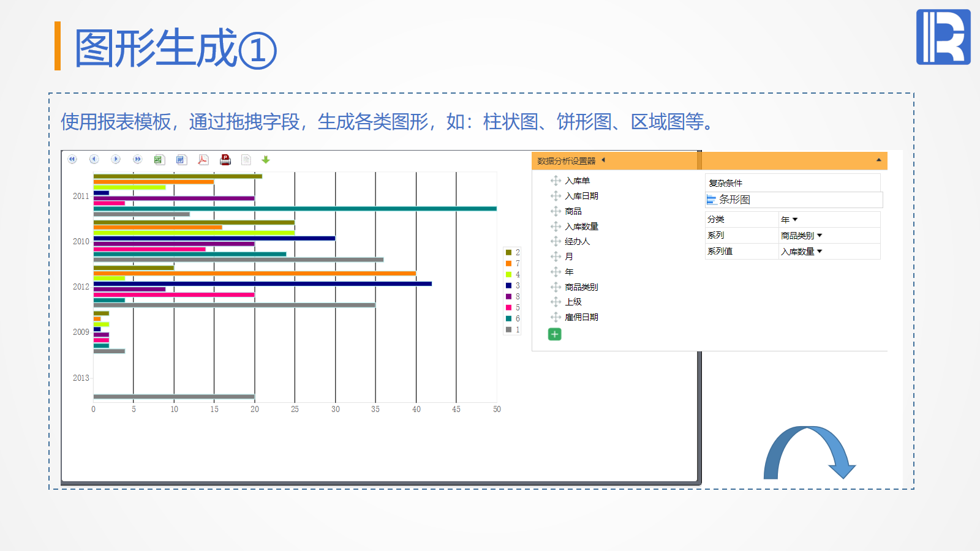Viewport: 980px width, 551px height.
Task: Click the gray bar in the 2013 group
Action: pyautogui.click(x=174, y=397)
